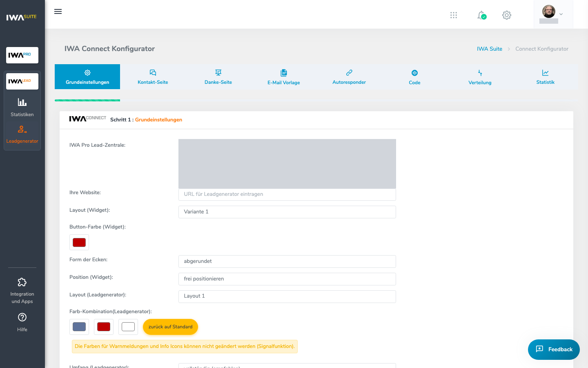
Task: Click the Verteilung arrows icon
Action: 480,73
